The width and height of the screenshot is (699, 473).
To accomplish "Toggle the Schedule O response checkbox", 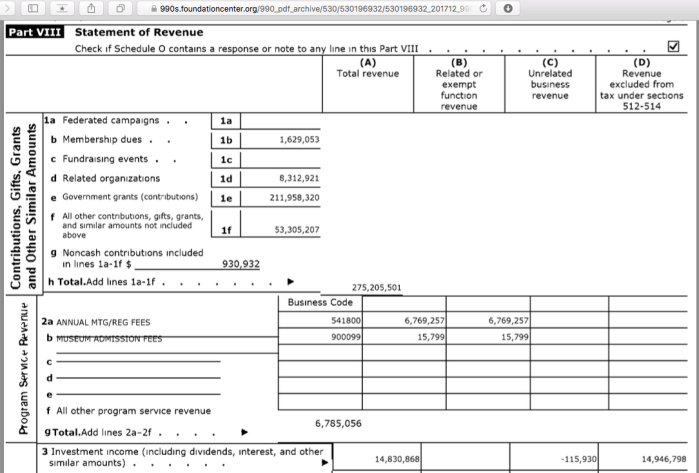I will tap(672, 46).
